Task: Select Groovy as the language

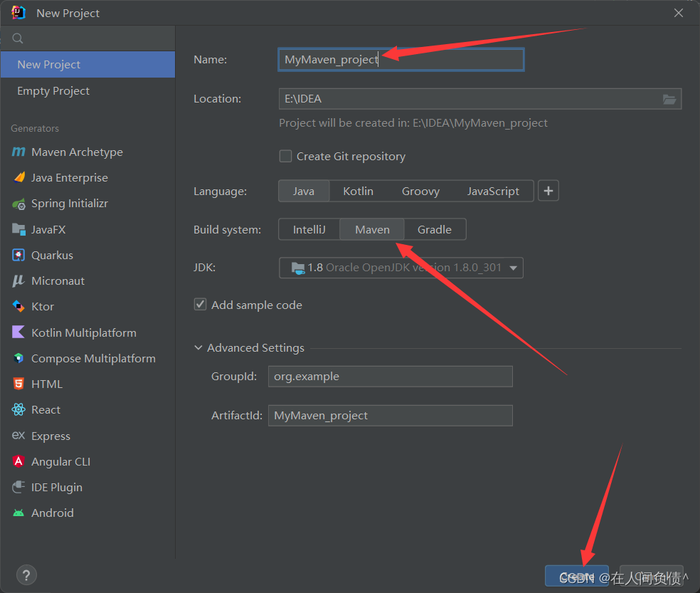Action: pyautogui.click(x=420, y=191)
